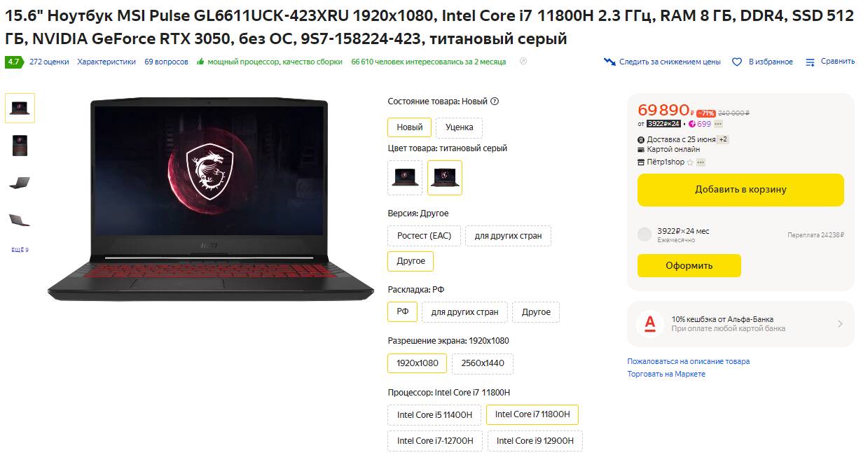
Task: Click the star icon beside Пётр1shop
Action: point(690,162)
